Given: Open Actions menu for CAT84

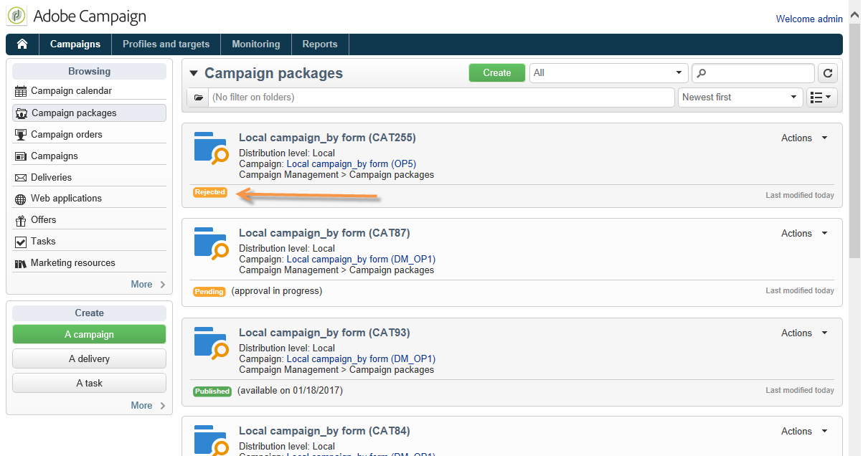Looking at the screenshot, I should pyautogui.click(x=804, y=431).
